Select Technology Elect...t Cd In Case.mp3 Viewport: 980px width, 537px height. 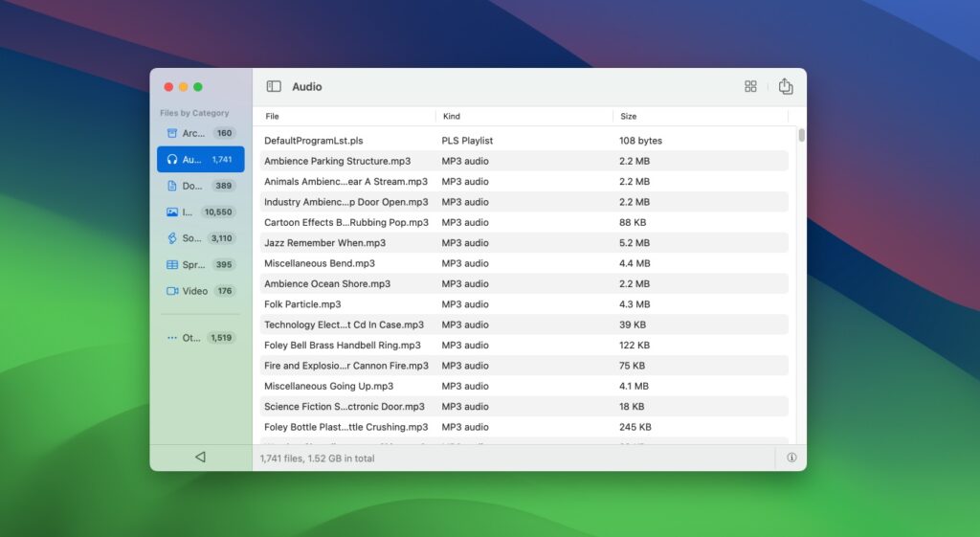click(x=344, y=324)
